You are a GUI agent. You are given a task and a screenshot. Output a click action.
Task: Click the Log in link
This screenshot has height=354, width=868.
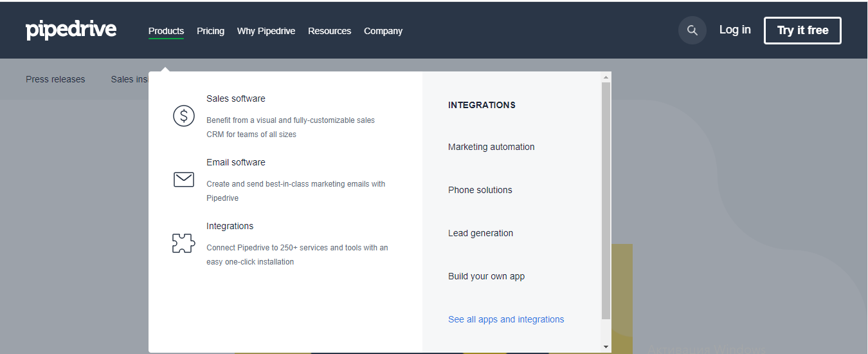point(735,30)
